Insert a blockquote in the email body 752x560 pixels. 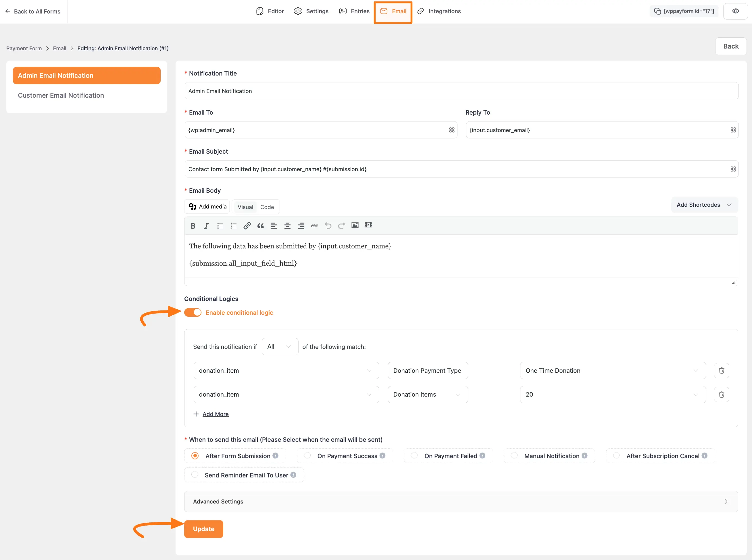pyautogui.click(x=260, y=225)
